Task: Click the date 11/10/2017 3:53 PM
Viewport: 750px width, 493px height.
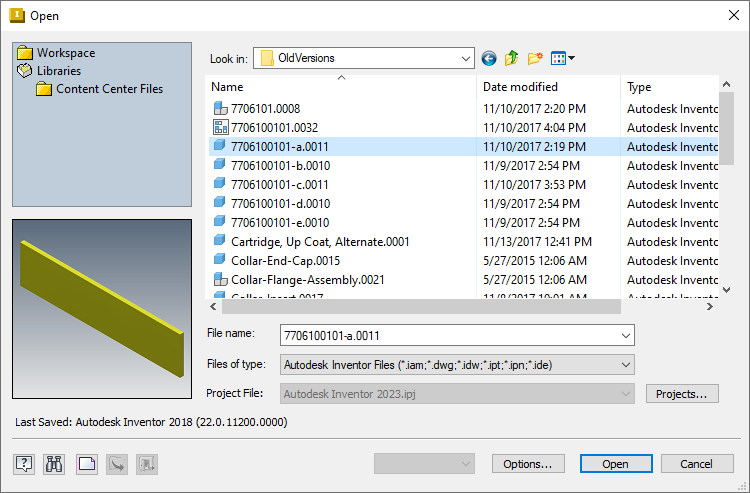Action: (x=534, y=185)
